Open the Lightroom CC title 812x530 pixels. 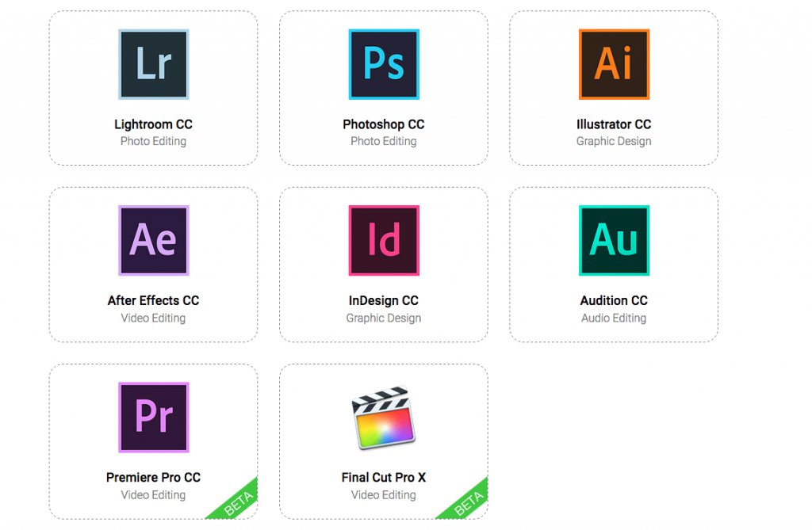click(153, 124)
